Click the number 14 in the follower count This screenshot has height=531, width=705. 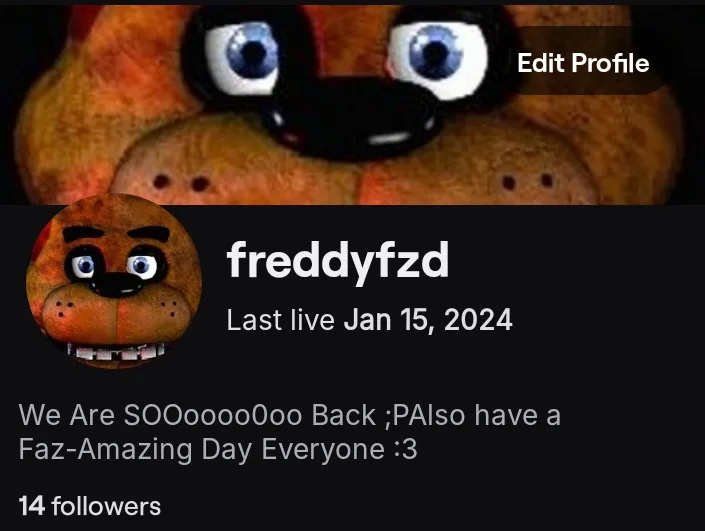tap(31, 506)
